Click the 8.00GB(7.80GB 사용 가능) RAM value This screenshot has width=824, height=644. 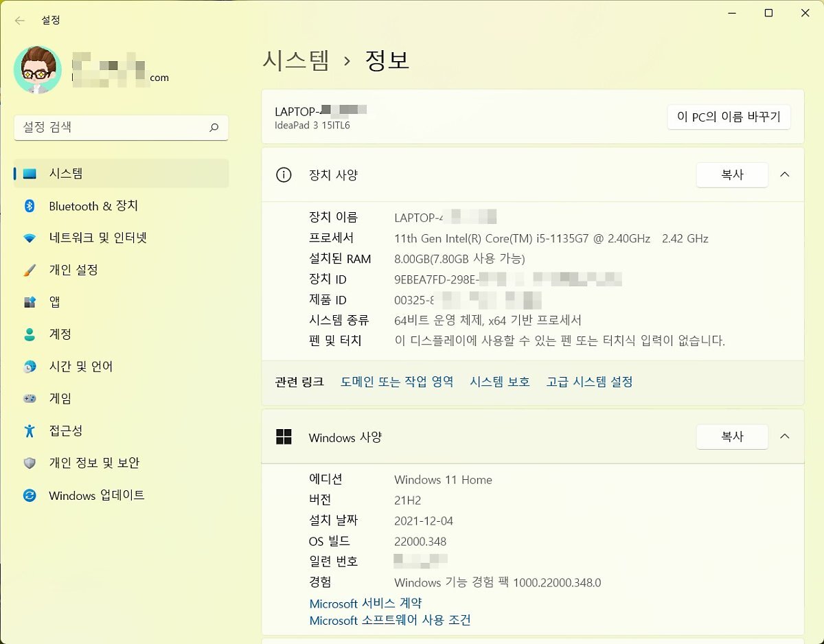coord(459,259)
